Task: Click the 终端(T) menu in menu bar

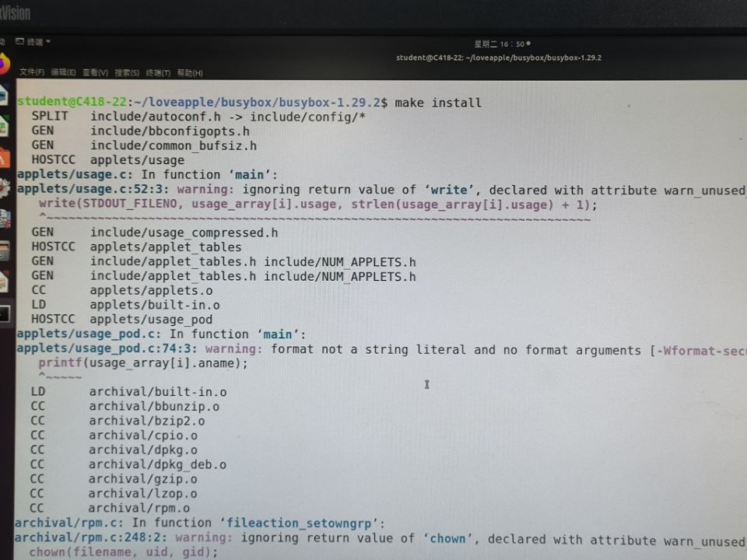Action: (x=158, y=72)
